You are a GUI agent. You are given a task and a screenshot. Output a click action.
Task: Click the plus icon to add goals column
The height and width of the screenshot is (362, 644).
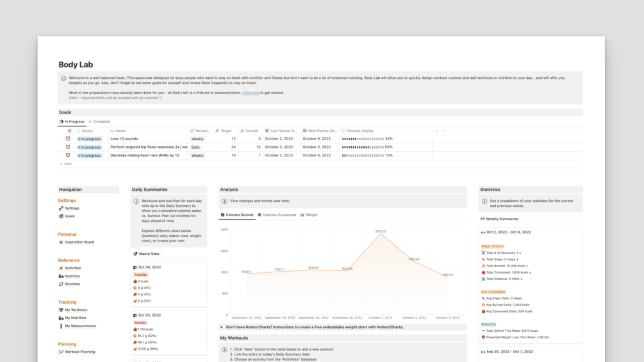click(x=436, y=131)
